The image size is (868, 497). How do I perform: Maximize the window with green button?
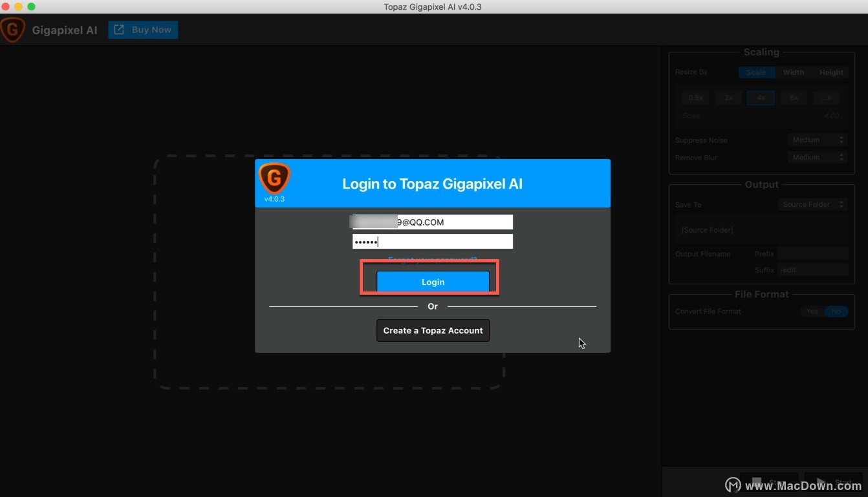click(31, 6)
